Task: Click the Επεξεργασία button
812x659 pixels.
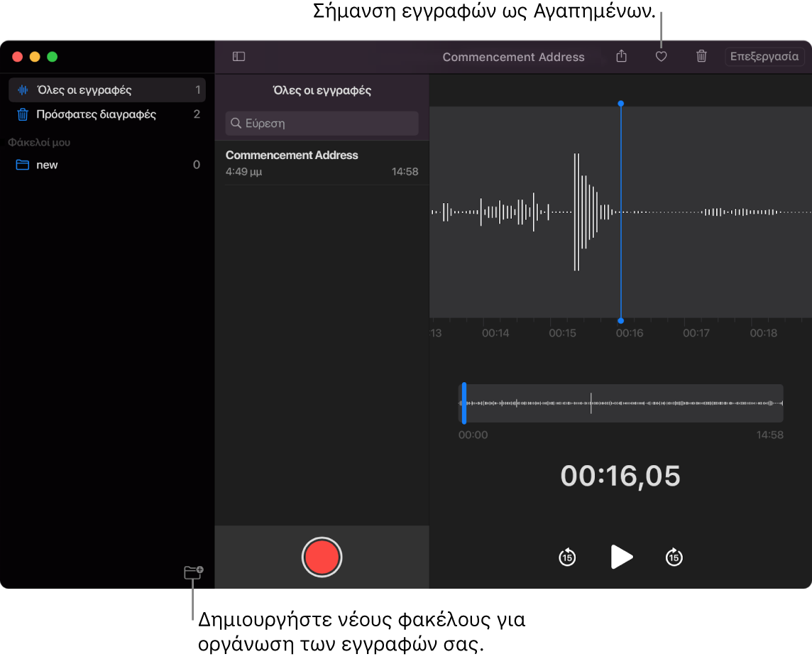Action: pyautogui.click(x=764, y=56)
